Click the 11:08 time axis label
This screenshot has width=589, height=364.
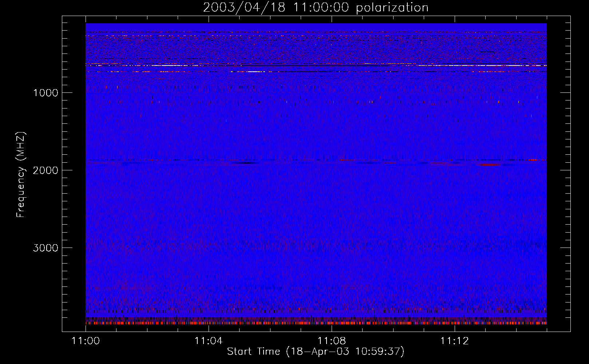point(332,341)
